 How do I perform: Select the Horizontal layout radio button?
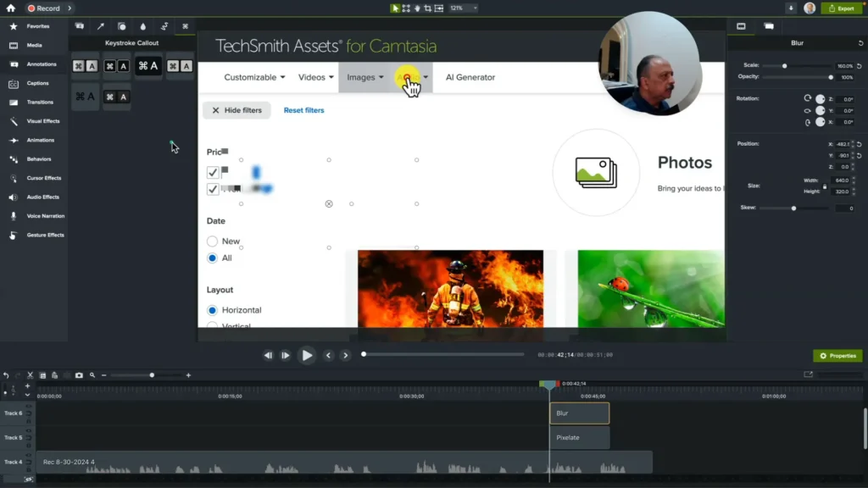coord(212,310)
